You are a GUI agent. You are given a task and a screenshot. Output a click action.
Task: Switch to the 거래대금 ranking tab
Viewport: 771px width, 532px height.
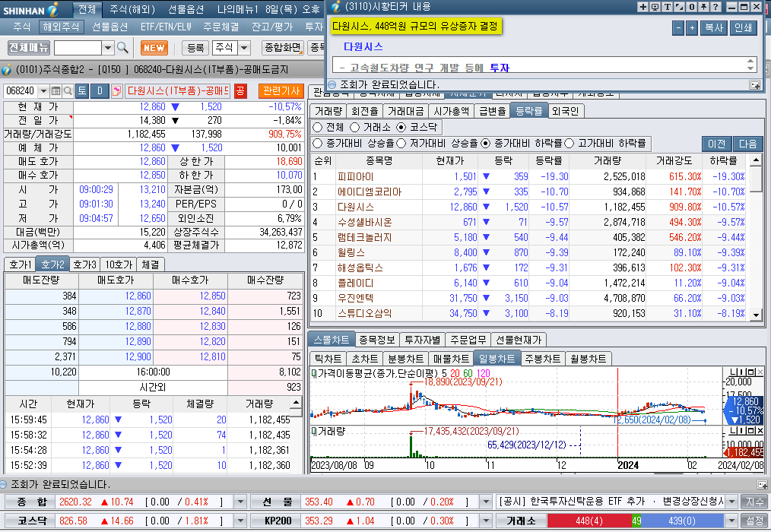point(405,111)
